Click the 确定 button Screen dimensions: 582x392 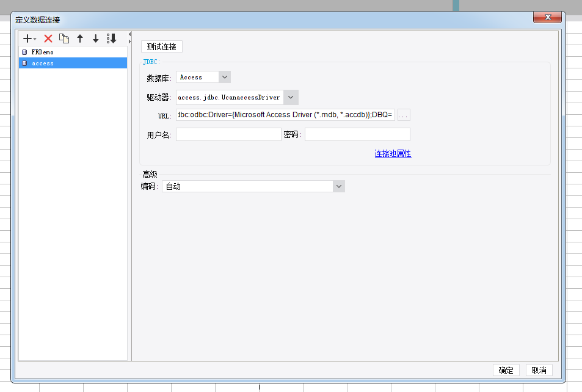pyautogui.click(x=506, y=370)
